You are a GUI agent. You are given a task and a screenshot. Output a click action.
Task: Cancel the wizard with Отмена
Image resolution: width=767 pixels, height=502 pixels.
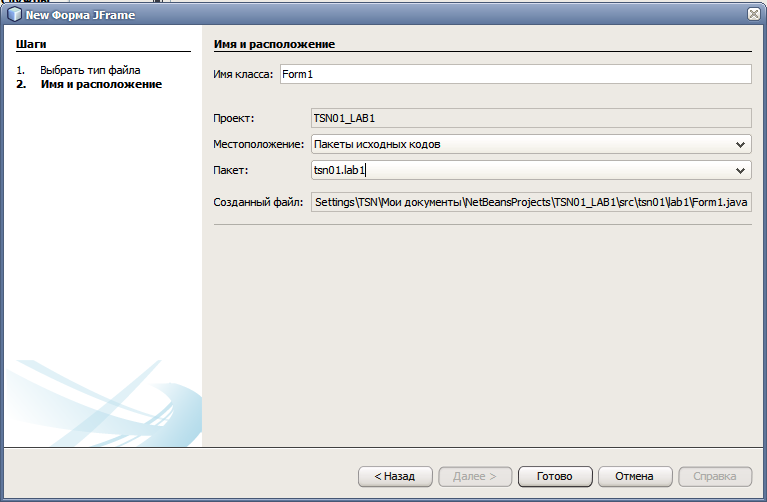[x=635, y=476]
